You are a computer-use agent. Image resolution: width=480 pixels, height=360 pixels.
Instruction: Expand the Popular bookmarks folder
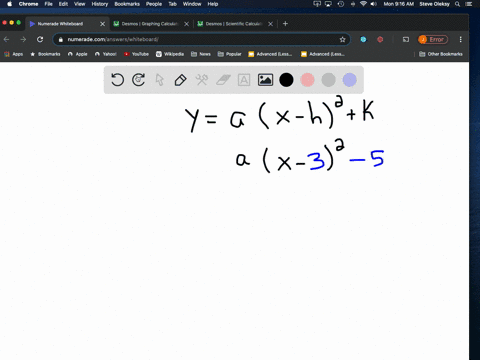[229, 54]
